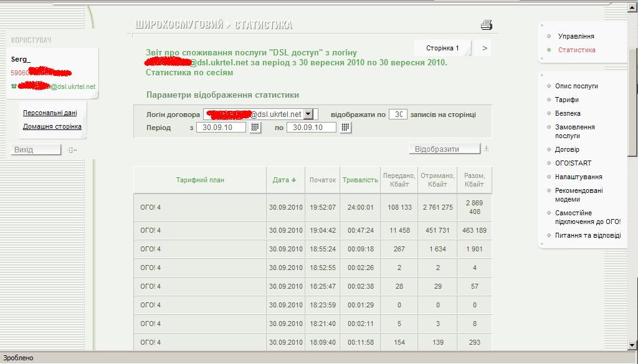Open the Управління menu item
638x364 pixels.
[x=576, y=37]
